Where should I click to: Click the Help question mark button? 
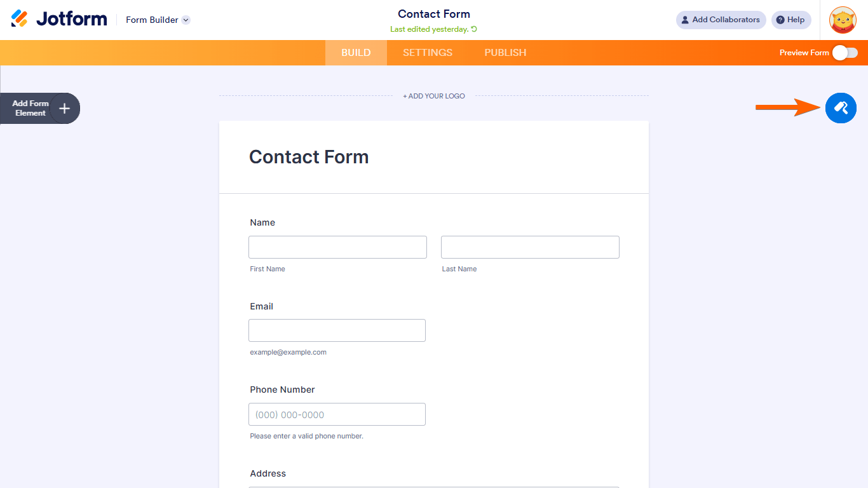pos(791,20)
